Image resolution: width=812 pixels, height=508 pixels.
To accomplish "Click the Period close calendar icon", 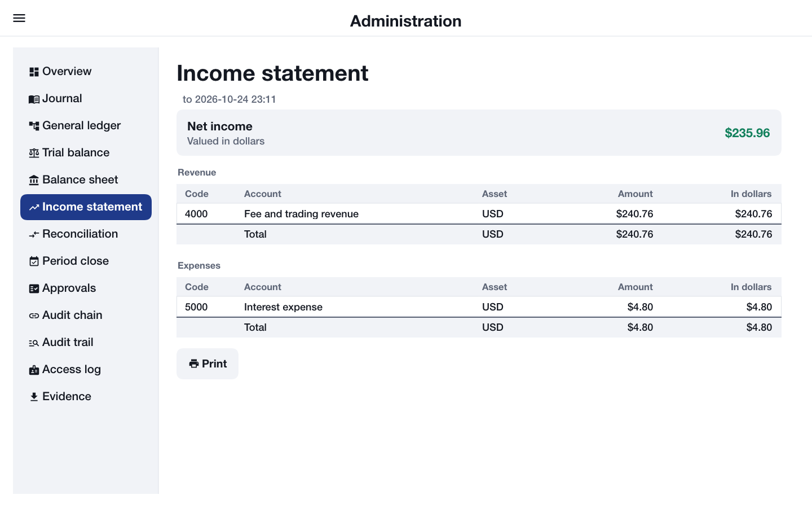I will [34, 261].
